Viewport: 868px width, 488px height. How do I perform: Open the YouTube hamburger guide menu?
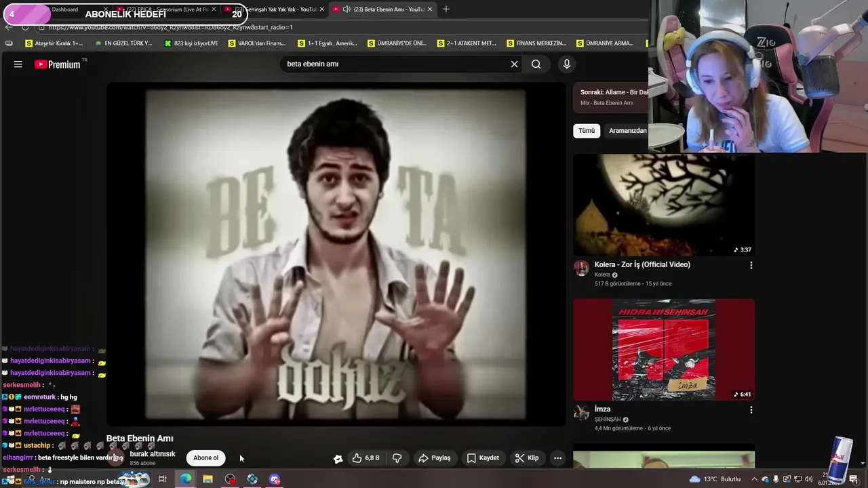(x=18, y=64)
